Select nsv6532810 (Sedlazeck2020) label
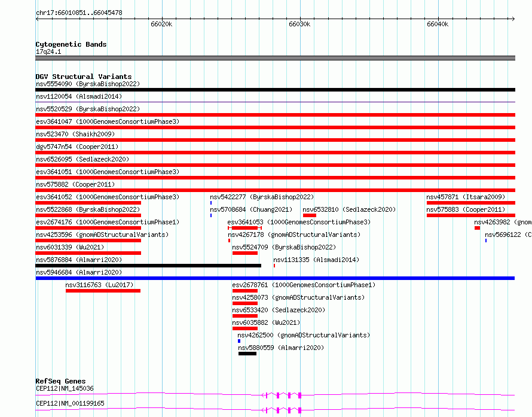 349,209
